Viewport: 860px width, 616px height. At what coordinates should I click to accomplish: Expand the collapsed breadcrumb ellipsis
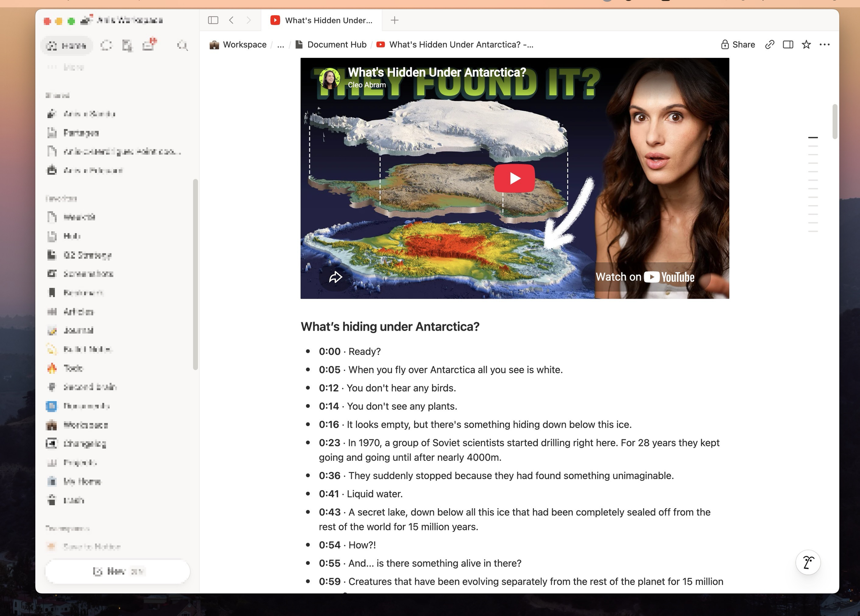tap(281, 44)
